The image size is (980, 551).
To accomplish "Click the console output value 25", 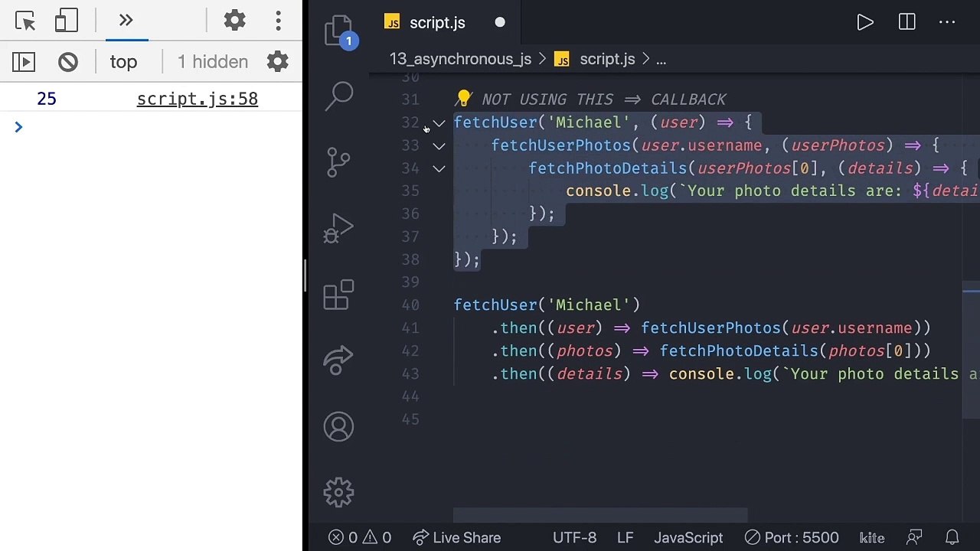I will [x=47, y=99].
